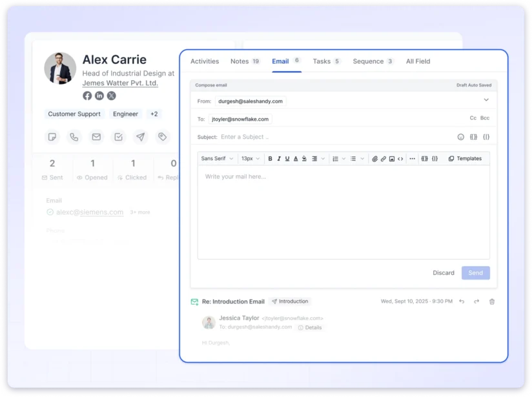Forward the Re: Introduction Email
Image resolution: width=532 pixels, height=397 pixels.
coord(476,301)
